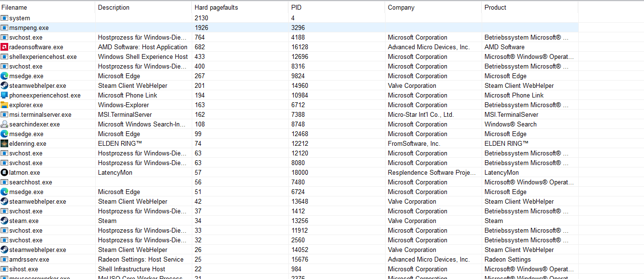This screenshot has height=279, width=644.
Task: Click the svchost.exe icon with PID 1412
Action: coord(4,211)
